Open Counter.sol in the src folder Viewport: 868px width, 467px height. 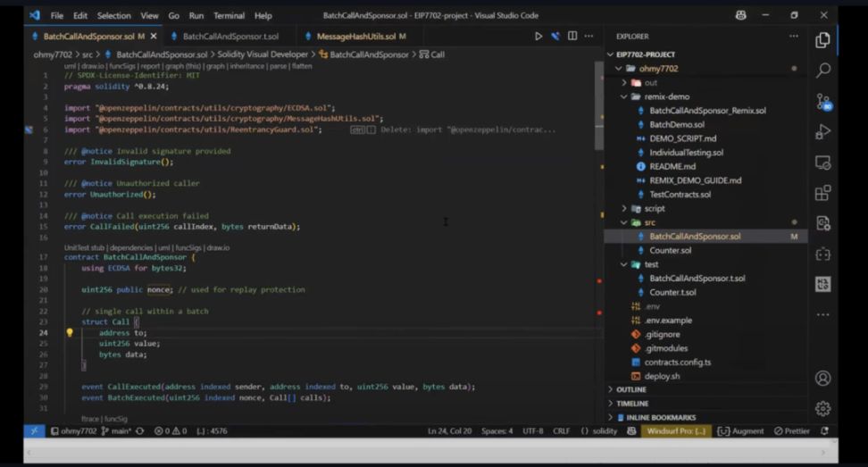pyautogui.click(x=670, y=250)
